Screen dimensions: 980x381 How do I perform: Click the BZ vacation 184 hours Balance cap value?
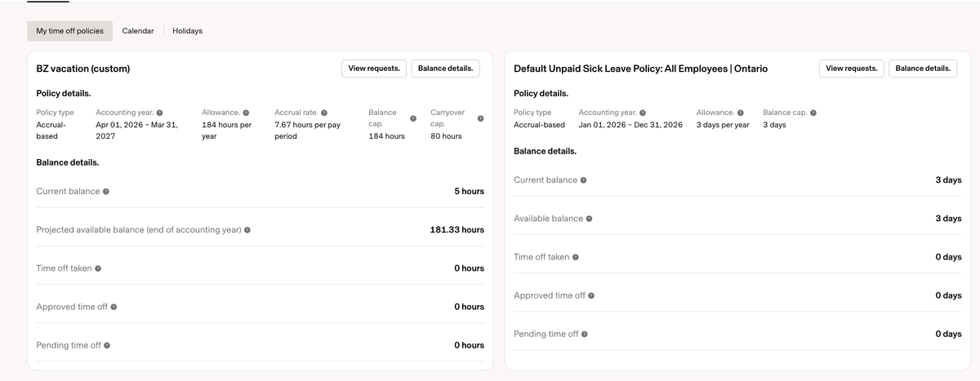(x=387, y=136)
